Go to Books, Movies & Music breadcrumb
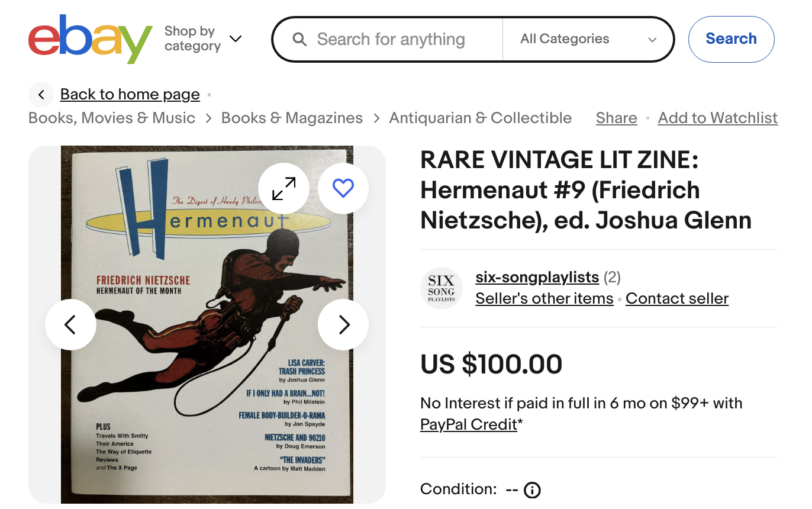The image size is (812, 509). 112,118
